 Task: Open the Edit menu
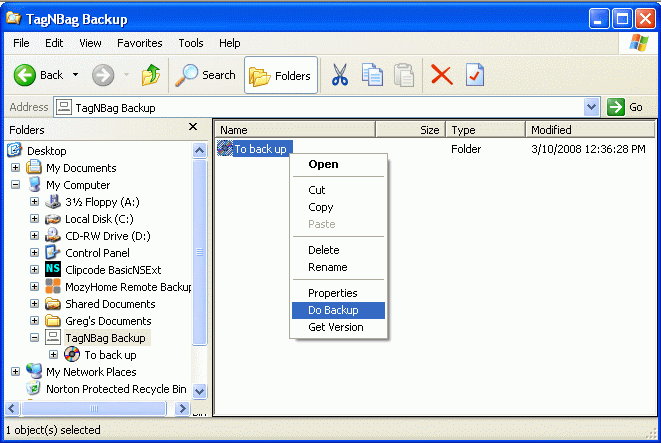pos(54,43)
